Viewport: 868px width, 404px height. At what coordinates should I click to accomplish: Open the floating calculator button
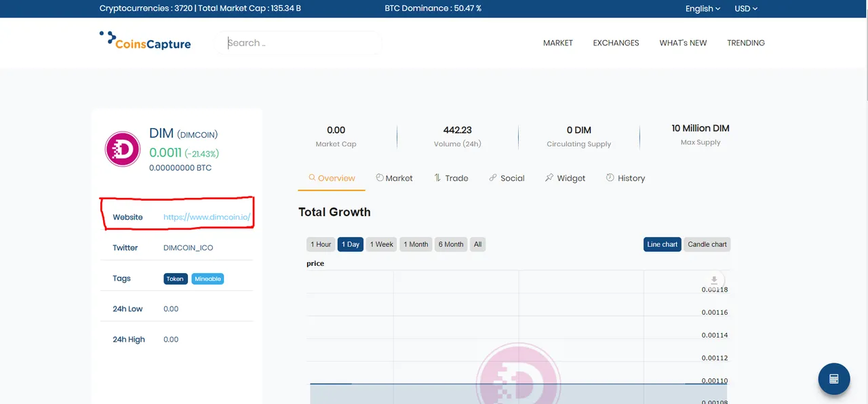click(x=834, y=379)
